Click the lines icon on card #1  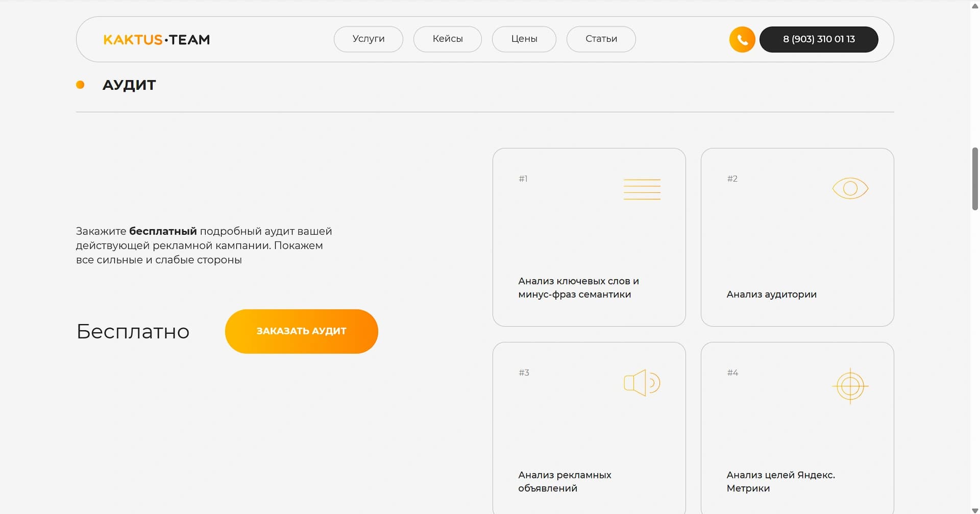(x=642, y=188)
